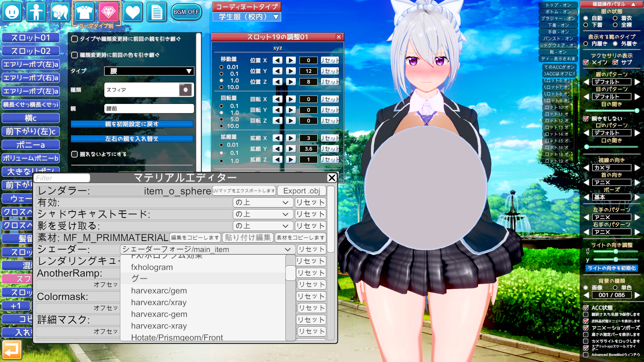Open the clothing shirt category icon
This screenshot has height=362, width=644.
pyautogui.click(x=84, y=12)
